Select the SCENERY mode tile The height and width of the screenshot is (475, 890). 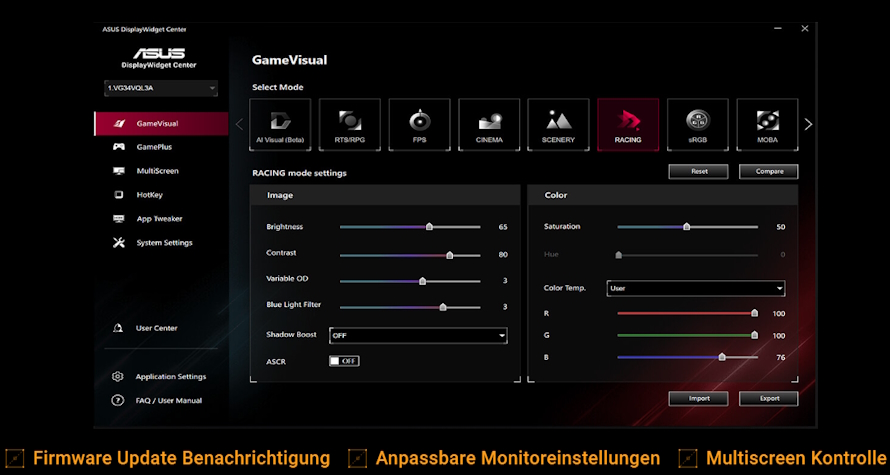559,125
